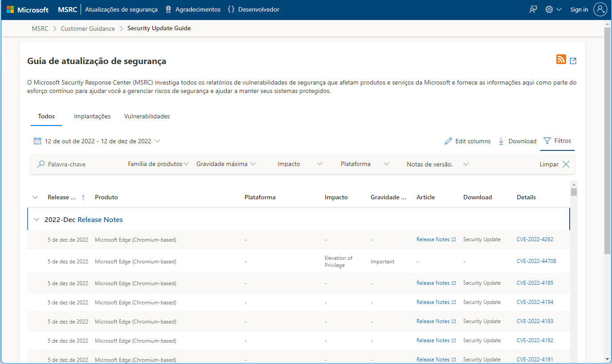Switch to the Implantações tab
Screen dimensions: 612x364
92,117
